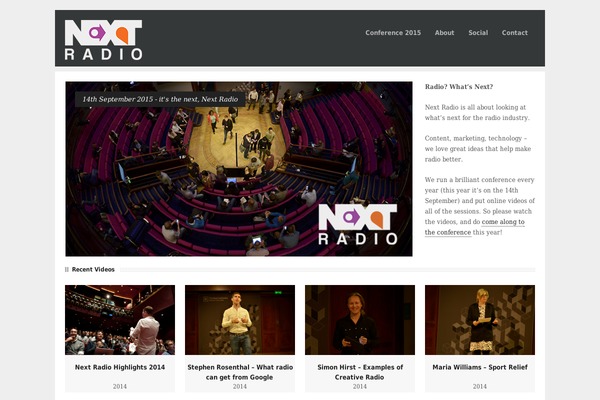Click 2014 label under Maria Williams video

pyautogui.click(x=480, y=387)
